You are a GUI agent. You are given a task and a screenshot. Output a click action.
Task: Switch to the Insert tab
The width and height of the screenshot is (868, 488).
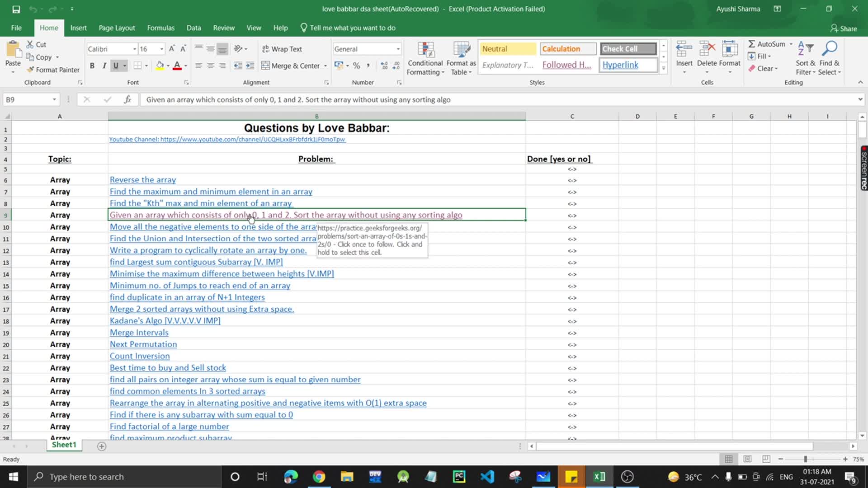[x=78, y=28]
